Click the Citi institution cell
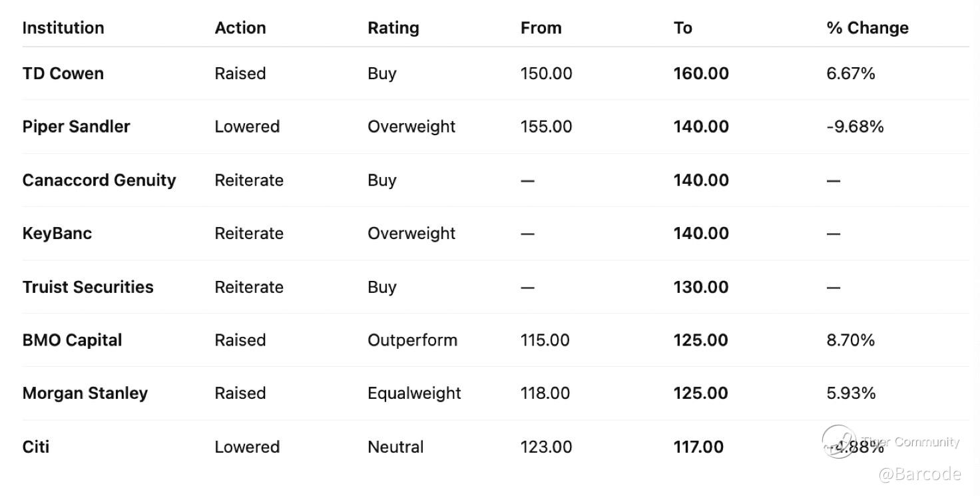This screenshot has height=496, width=980. click(x=36, y=447)
